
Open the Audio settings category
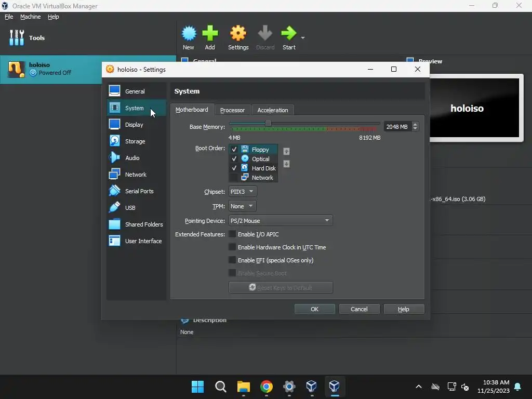point(137,158)
